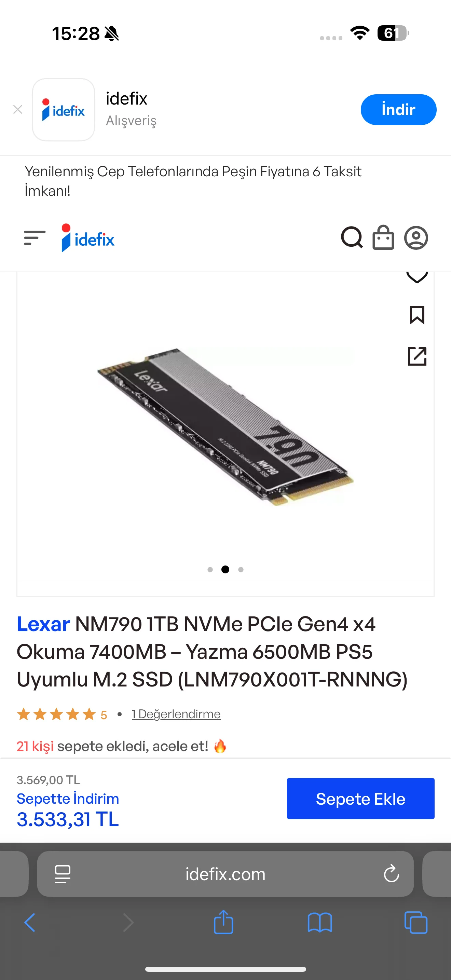Open the Safari share sheet icon
The height and width of the screenshot is (980, 451).
[x=223, y=922]
